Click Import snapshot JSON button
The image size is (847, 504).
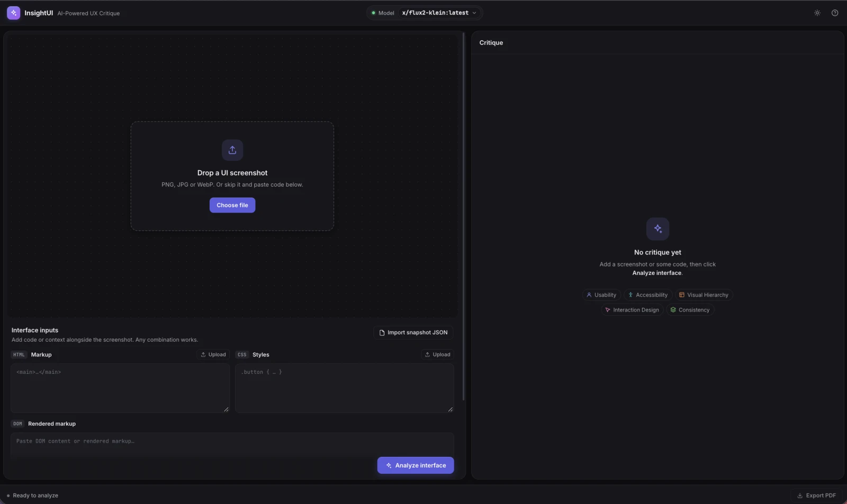413,333
